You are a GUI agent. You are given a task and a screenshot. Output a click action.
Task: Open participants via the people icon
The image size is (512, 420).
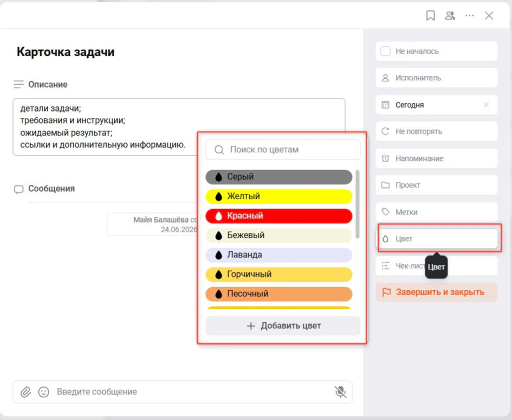(x=450, y=15)
